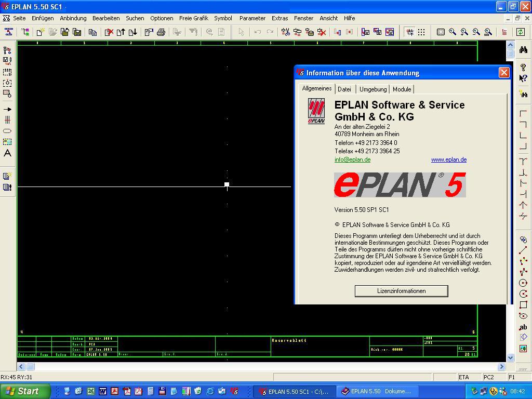
Task: Click the Windows Start button
Action: [24, 391]
